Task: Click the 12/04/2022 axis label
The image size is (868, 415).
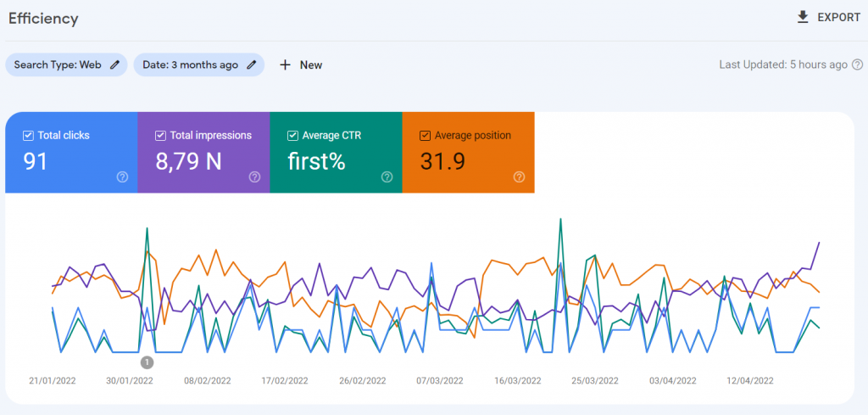Action: coord(750,381)
